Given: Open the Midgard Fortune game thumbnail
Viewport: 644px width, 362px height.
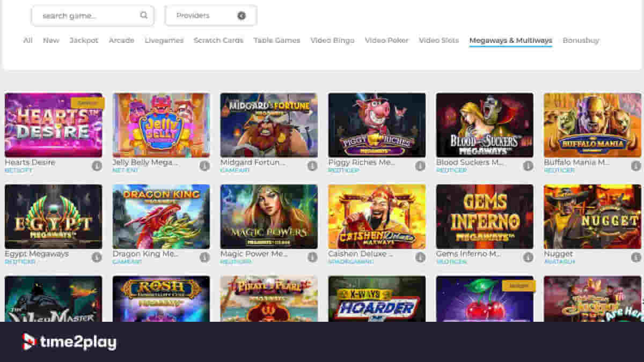Looking at the screenshot, I should pyautogui.click(x=269, y=125).
